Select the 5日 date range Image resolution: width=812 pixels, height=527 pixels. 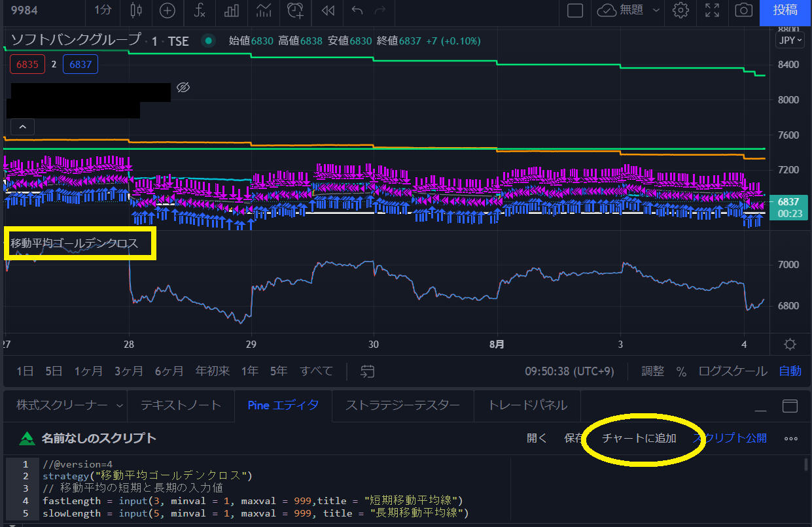[54, 371]
